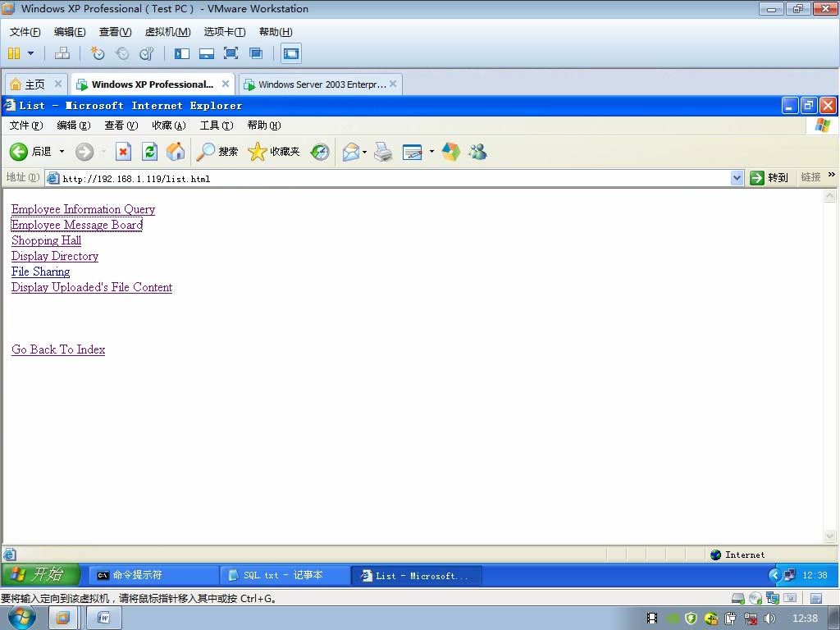Open the IE Search (搜索) pane
Screen dimensions: 840x630
[x=217, y=152]
